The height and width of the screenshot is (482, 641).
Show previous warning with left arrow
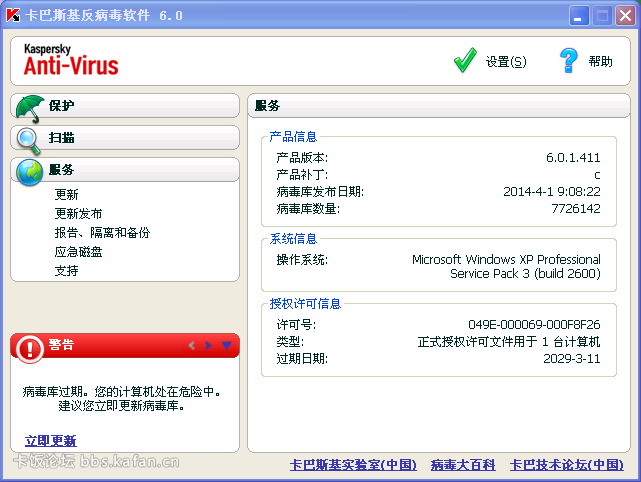pos(192,346)
